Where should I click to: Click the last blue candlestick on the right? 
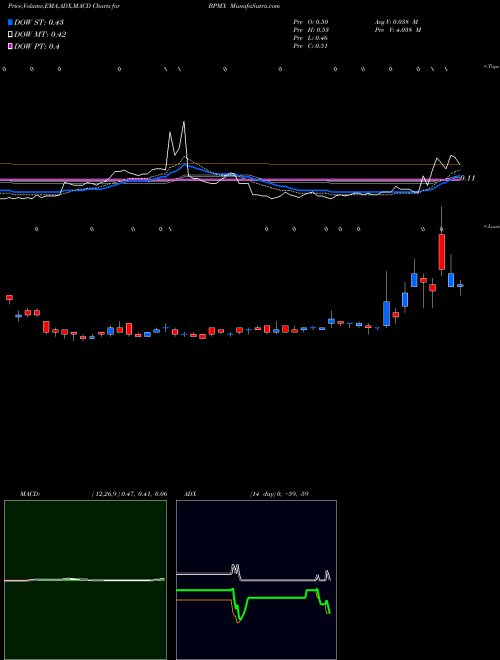click(460, 285)
